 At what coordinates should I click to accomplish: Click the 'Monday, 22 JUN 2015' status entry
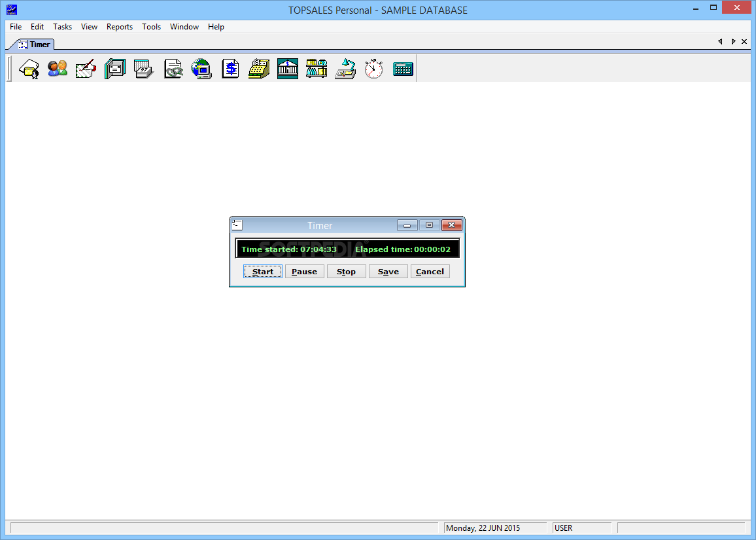[x=495, y=528]
